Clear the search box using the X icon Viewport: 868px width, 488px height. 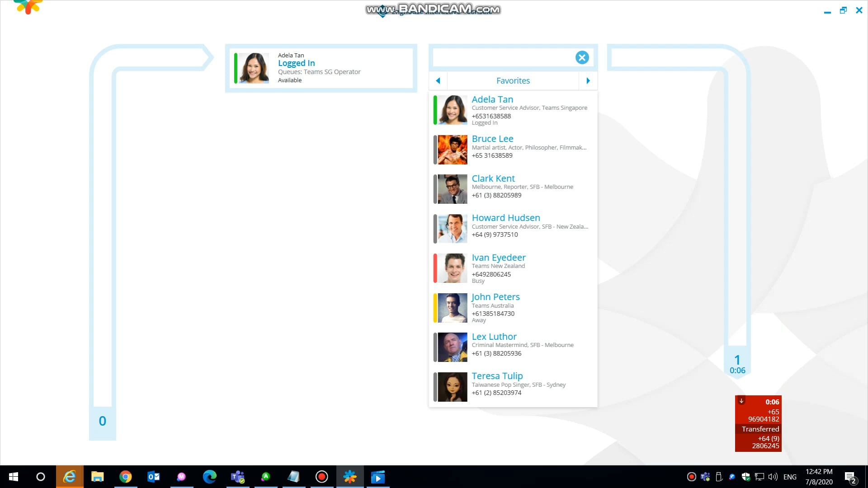582,57
